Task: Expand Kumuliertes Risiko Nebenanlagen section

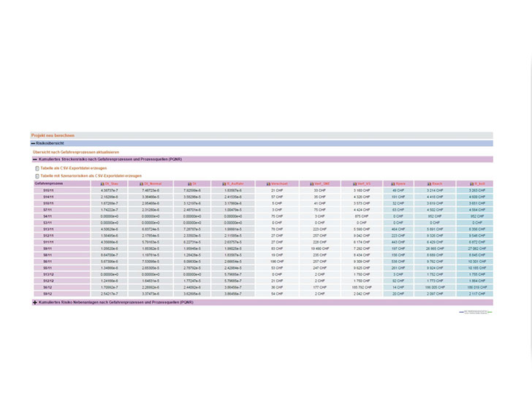Action: pos(35,303)
